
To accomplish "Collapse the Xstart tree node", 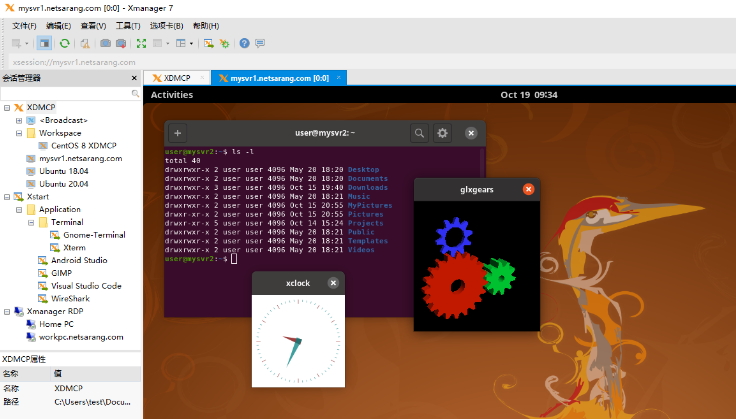I will [x=7, y=197].
